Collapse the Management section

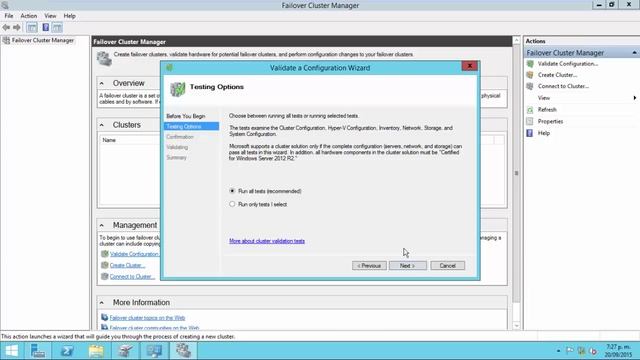102,225
